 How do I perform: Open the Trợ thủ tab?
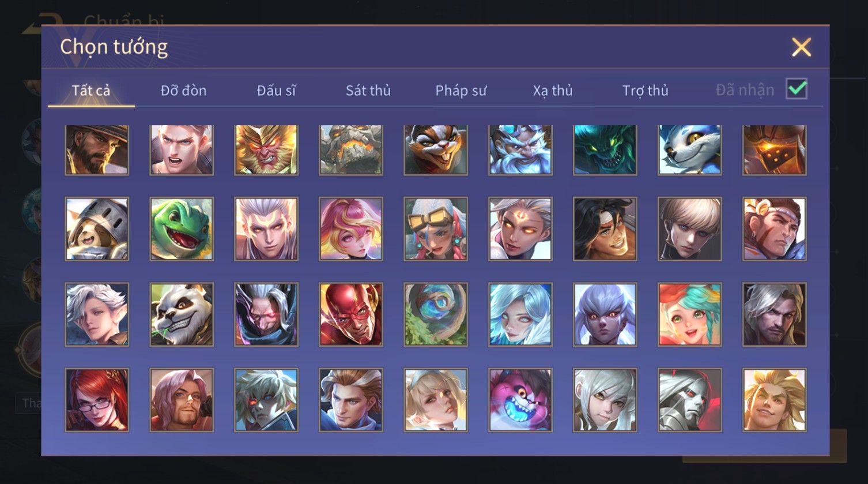pyautogui.click(x=646, y=91)
